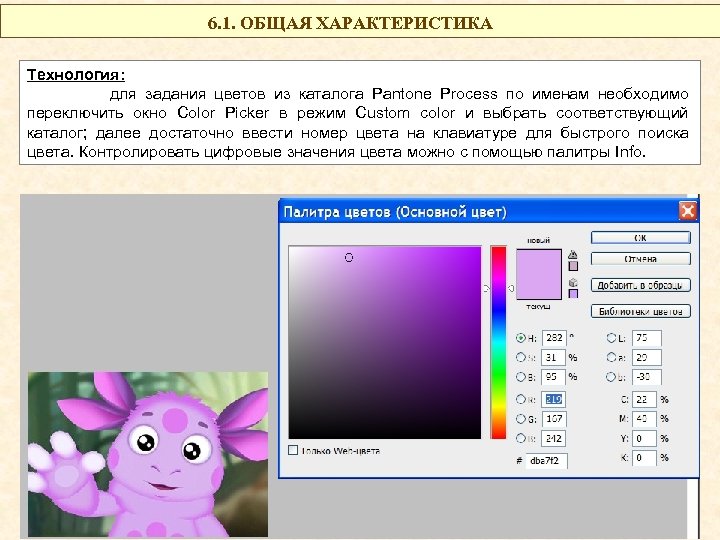Click the Технология: heading text
The height and width of the screenshot is (540, 720).
tap(76, 75)
